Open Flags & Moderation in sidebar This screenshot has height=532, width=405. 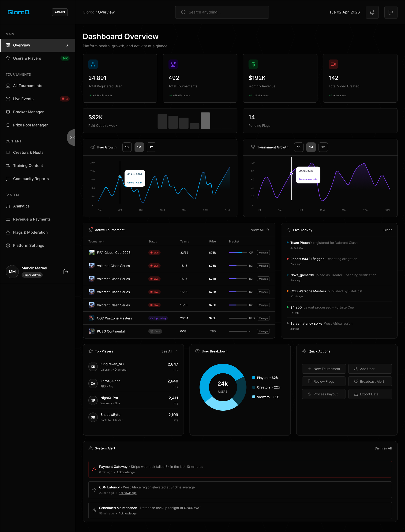(x=37, y=232)
